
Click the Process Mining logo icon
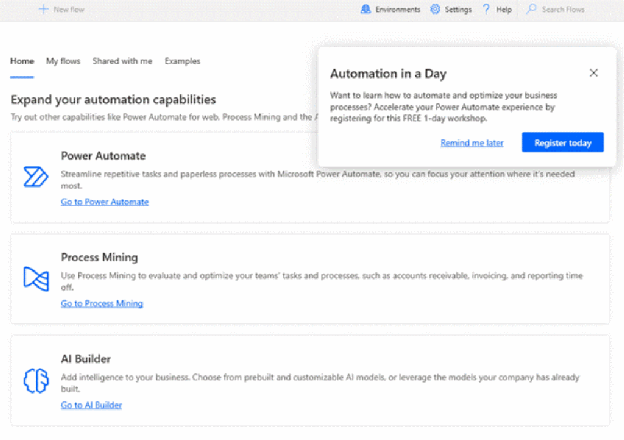(36, 278)
